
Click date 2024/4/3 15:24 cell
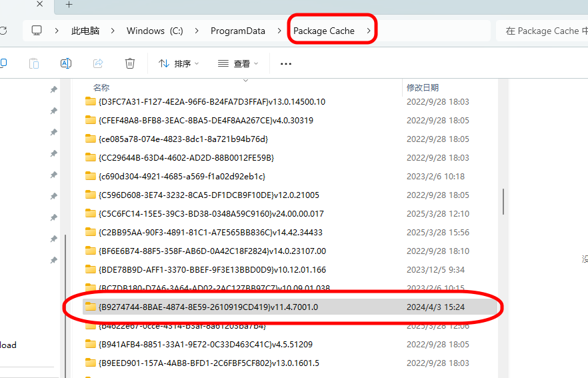click(x=435, y=307)
